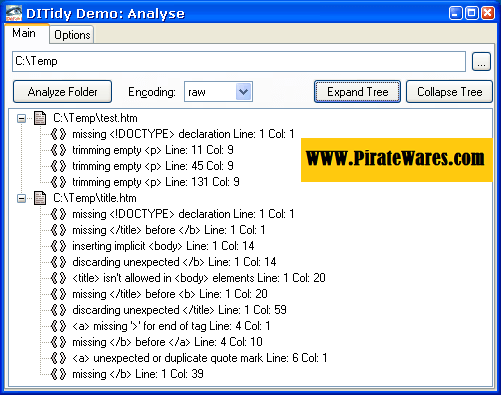Click braces icon beside 'inserting implicit <body>'
This screenshot has height=395, width=501.
(x=58, y=246)
